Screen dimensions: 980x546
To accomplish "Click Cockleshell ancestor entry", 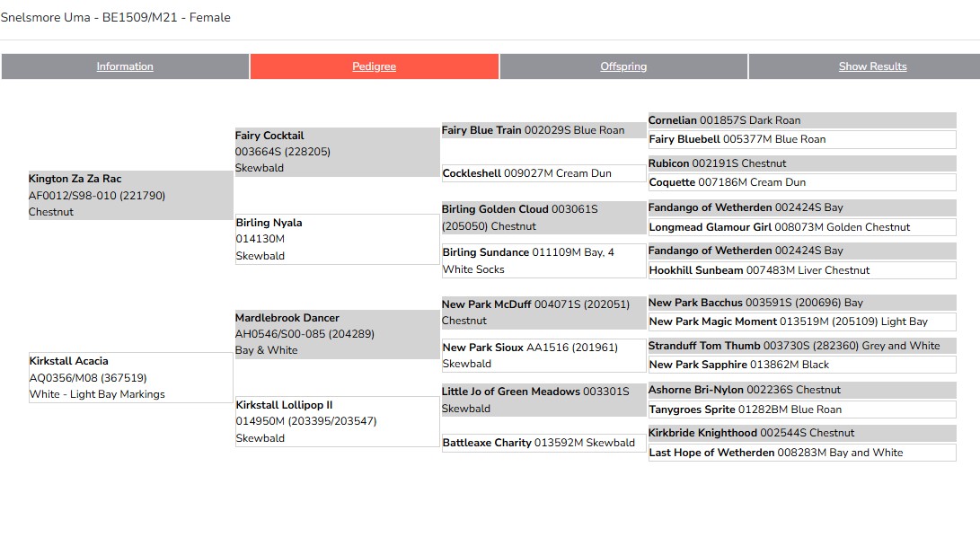I will click(472, 173).
